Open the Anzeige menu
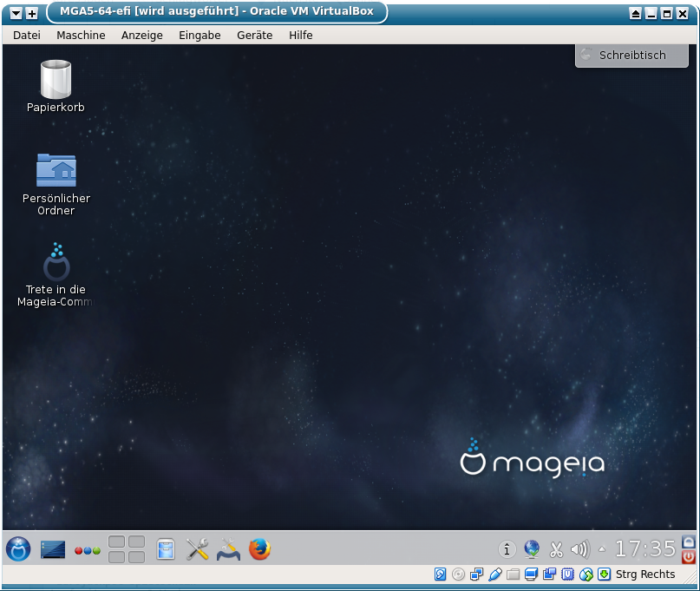 coord(142,36)
